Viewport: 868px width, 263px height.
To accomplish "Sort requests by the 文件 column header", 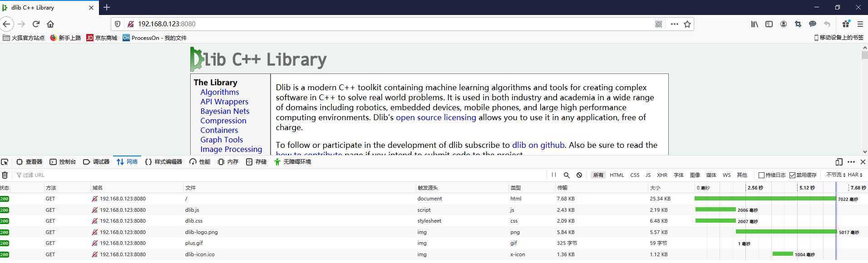I will [x=300, y=188].
